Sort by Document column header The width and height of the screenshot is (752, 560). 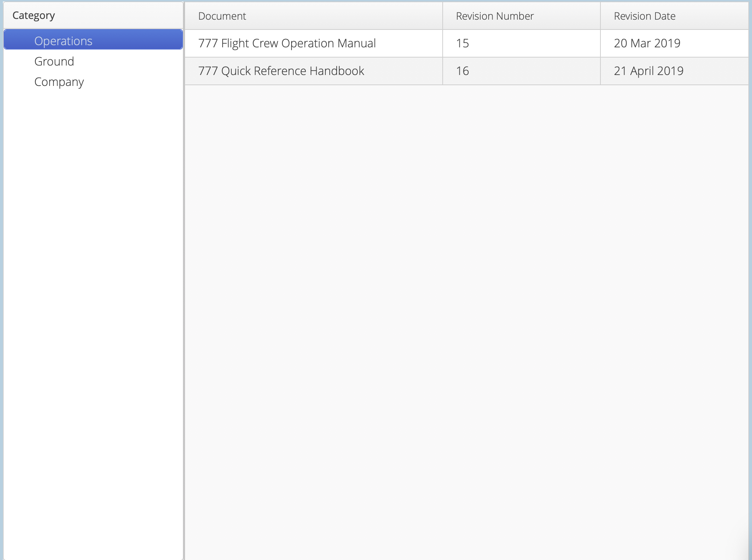click(222, 16)
